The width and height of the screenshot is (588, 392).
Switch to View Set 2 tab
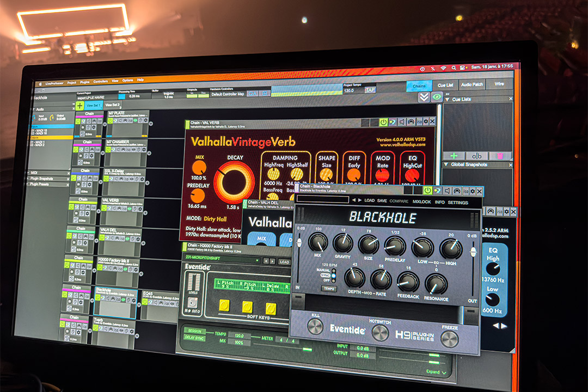click(x=113, y=105)
